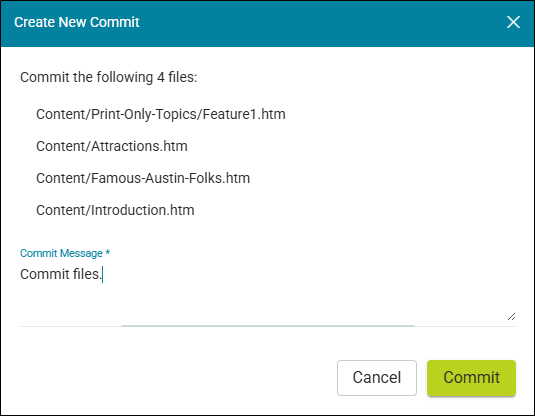Click the word 'files.' in the message
The image size is (535, 416).
coord(87,274)
